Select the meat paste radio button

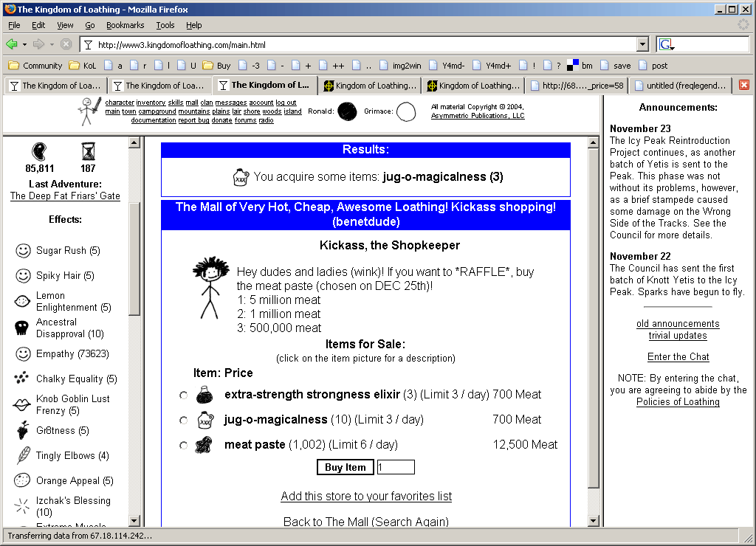(183, 445)
